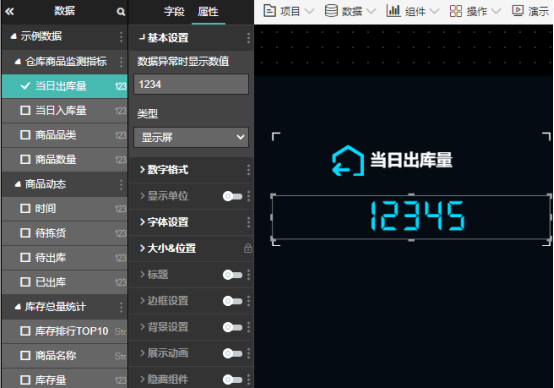Enable the 背景设置 switch

232,327
